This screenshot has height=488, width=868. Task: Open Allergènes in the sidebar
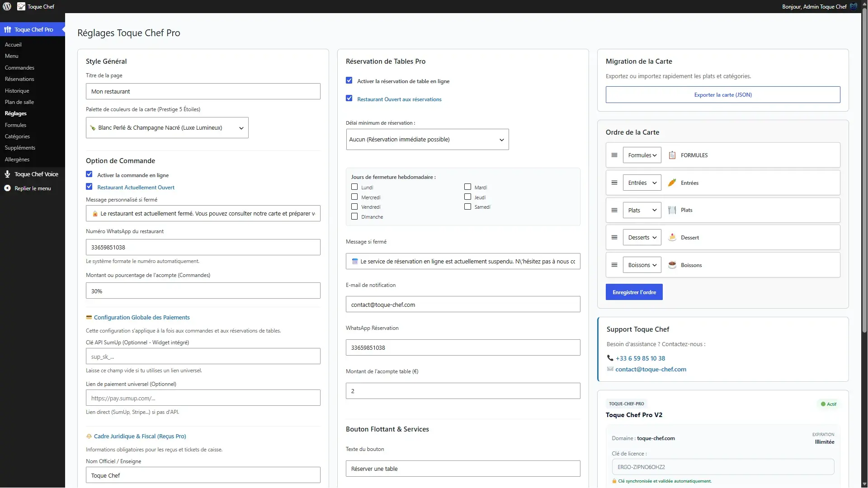tap(17, 160)
